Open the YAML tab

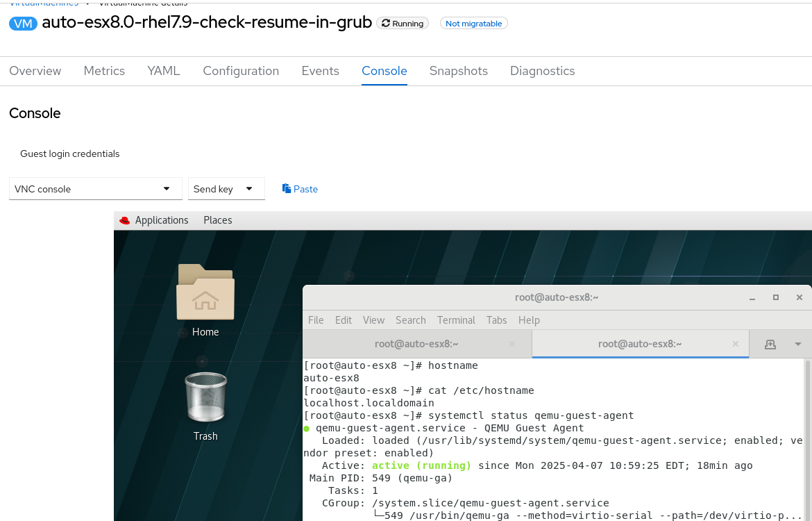164,71
